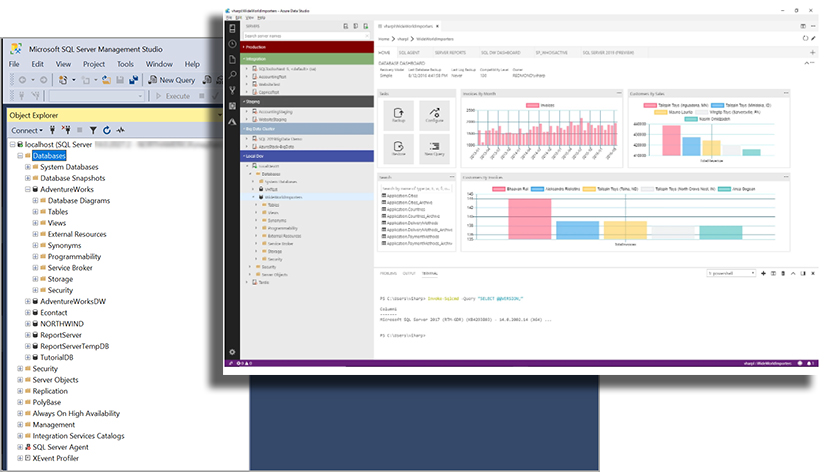Click Backup task tile on dashboard
832x472 pixels.
tap(398, 115)
